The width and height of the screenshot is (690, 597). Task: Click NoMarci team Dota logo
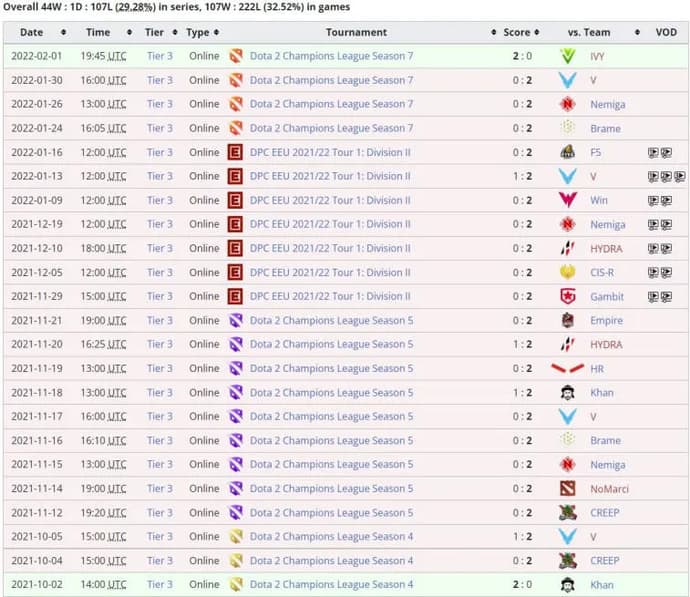(x=568, y=488)
